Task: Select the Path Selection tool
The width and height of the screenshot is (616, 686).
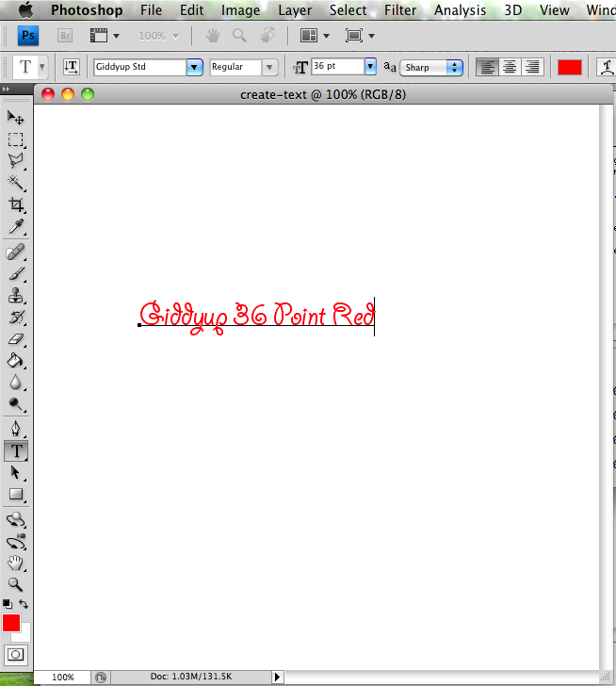Action: pos(16,473)
